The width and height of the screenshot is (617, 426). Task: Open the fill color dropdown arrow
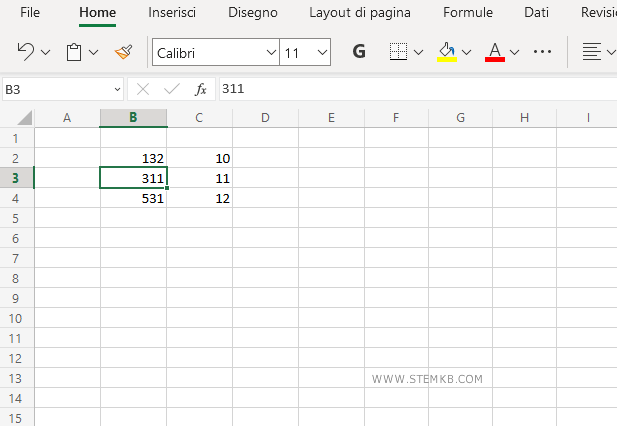click(467, 52)
